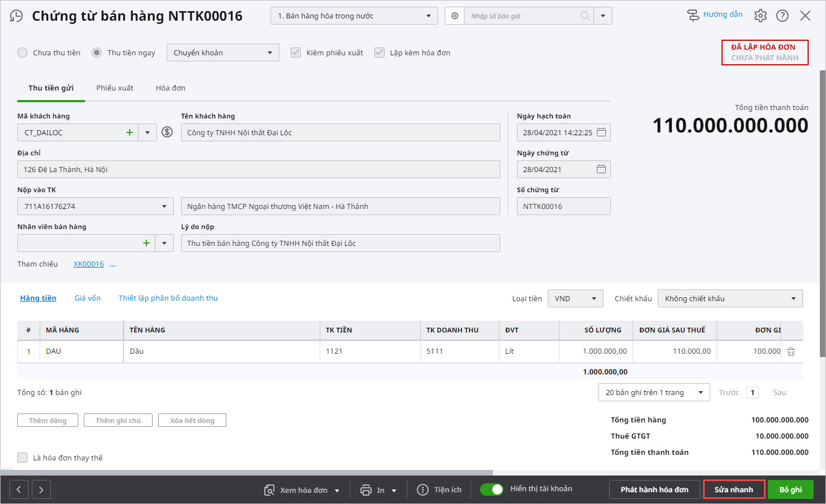The height and width of the screenshot is (504, 826).
Task: Click the gear icon beside quote number search
Action: coord(455,16)
